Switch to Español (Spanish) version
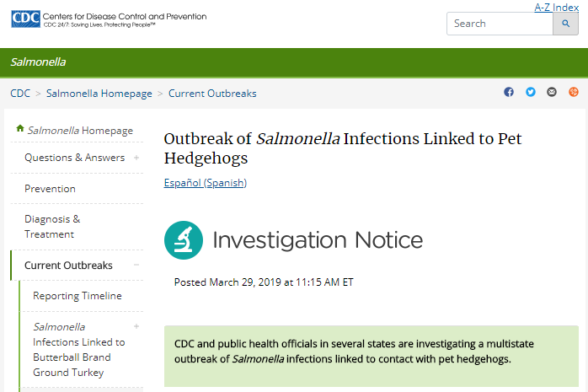Image resolution: width=588 pixels, height=392 pixels. 205,183
